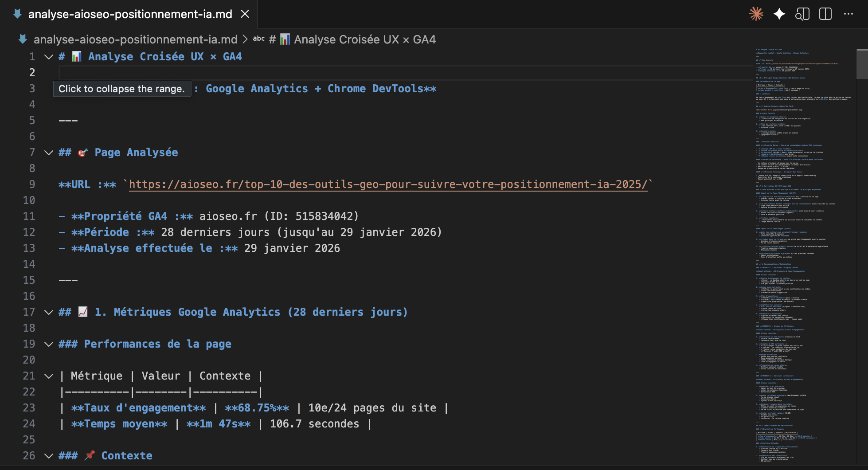The height and width of the screenshot is (470, 868).
Task: Select the analyse-aioseo-positionnement-ia.md tab
Action: [x=129, y=14]
